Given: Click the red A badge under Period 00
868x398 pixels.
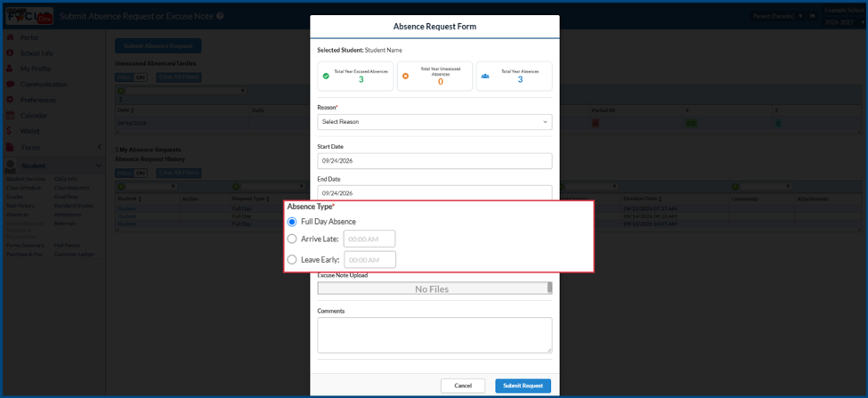Looking at the screenshot, I should (596, 123).
